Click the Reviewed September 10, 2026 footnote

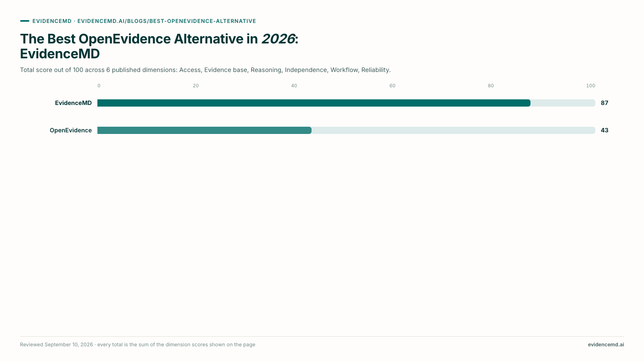138,345
